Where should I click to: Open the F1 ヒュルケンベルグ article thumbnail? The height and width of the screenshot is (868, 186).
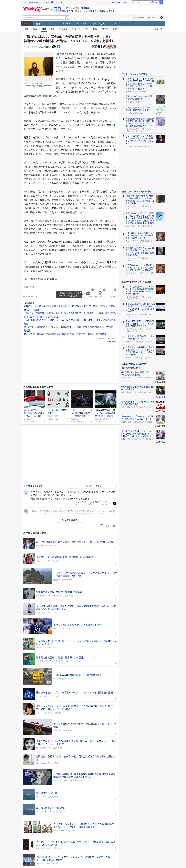82,399
